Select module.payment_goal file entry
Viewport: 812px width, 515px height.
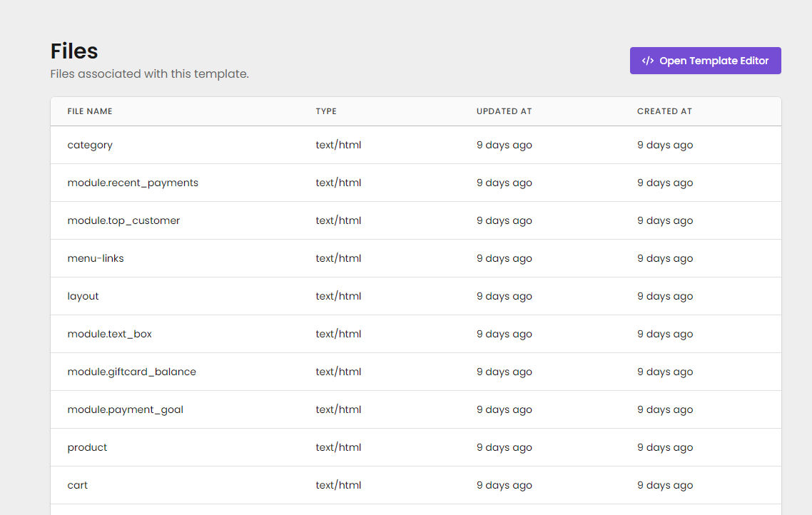(x=125, y=409)
